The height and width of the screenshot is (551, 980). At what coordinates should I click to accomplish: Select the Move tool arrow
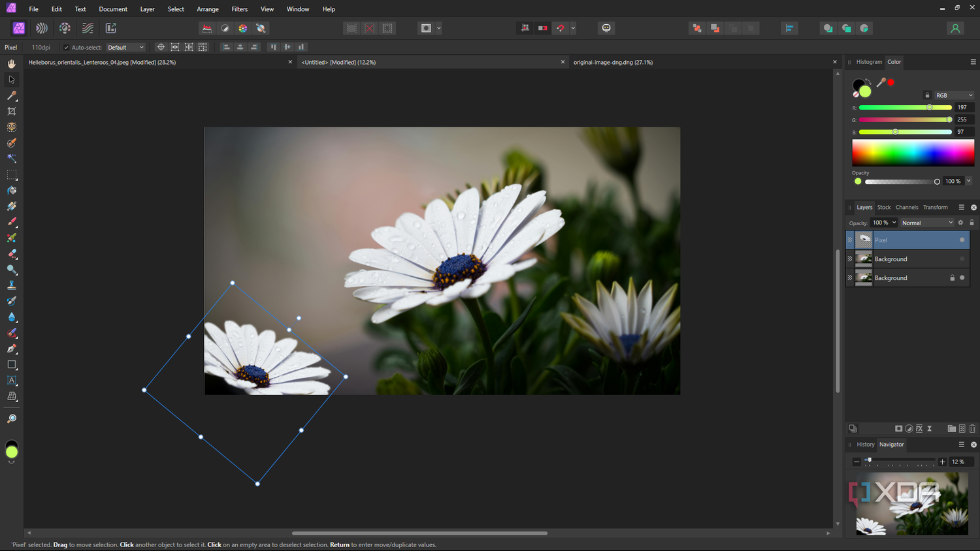pos(12,80)
